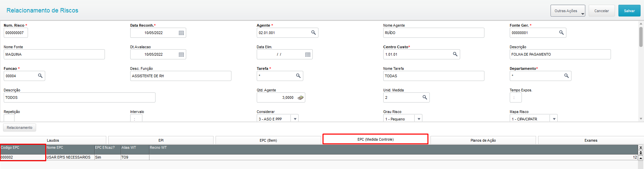Select the Sim cell in EPC Eficaz
Screen dimensions: 644x169
(108, 157)
